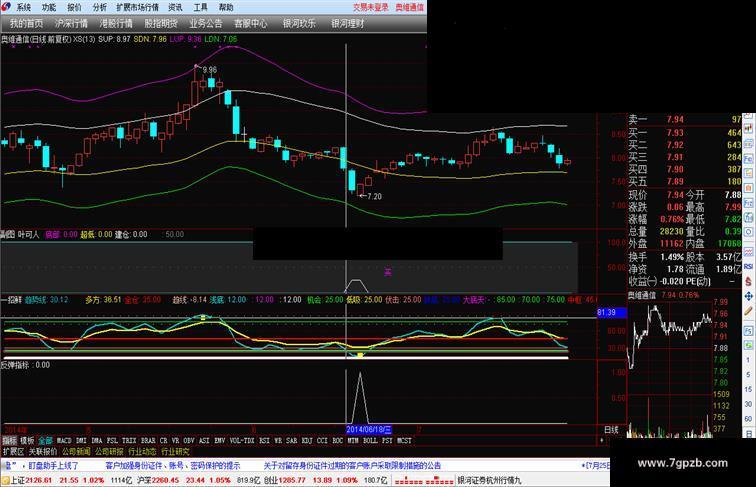Open 行业动态 tab
This screenshot has width=756, height=487.
tap(142, 452)
